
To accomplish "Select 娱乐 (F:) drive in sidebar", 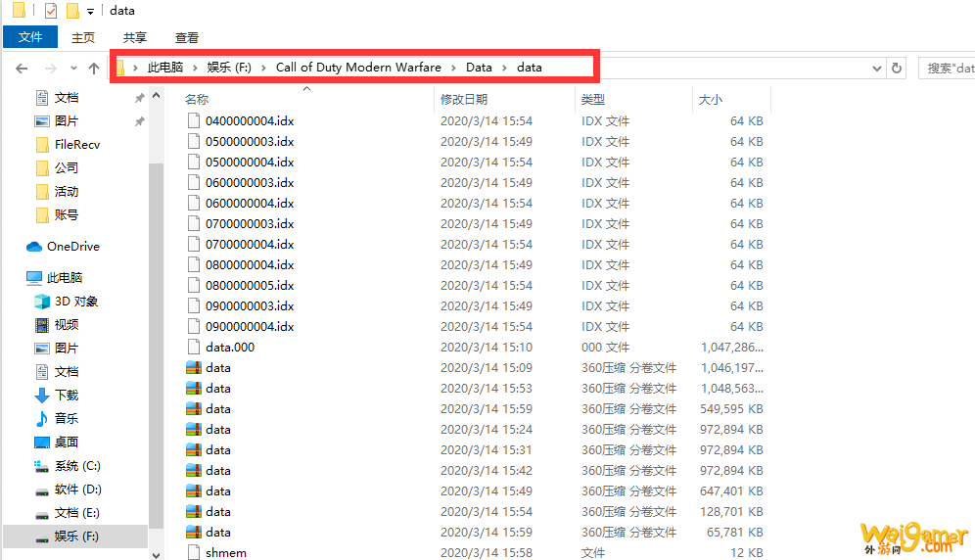I will (x=75, y=537).
